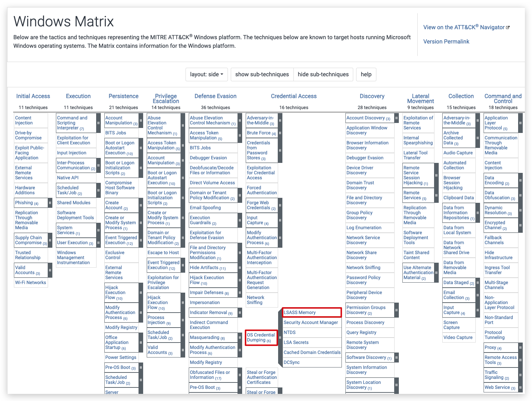Collapse OS Credential Dumping sub-techniques handle
This screenshot has width=532, height=401.
pyautogui.click(x=280, y=337)
